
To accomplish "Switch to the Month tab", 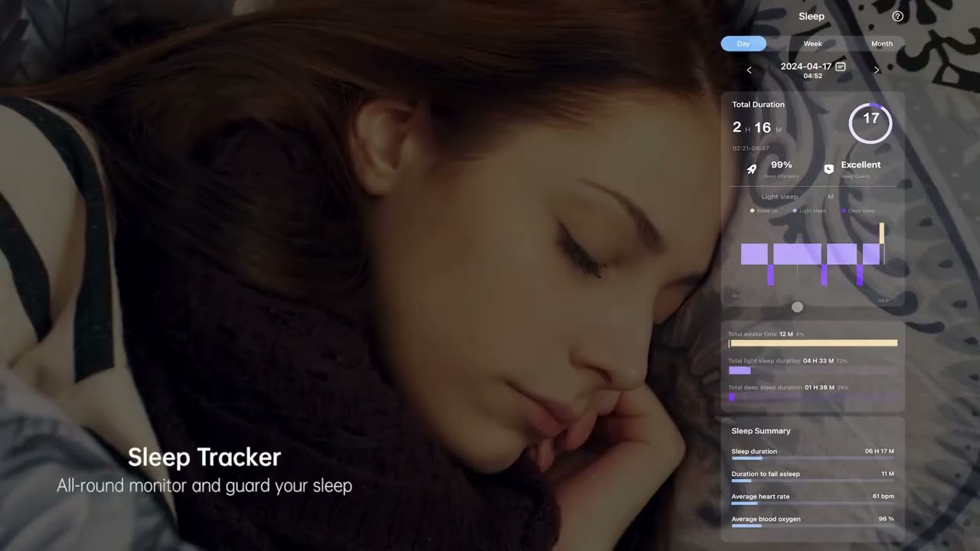I will tap(882, 44).
